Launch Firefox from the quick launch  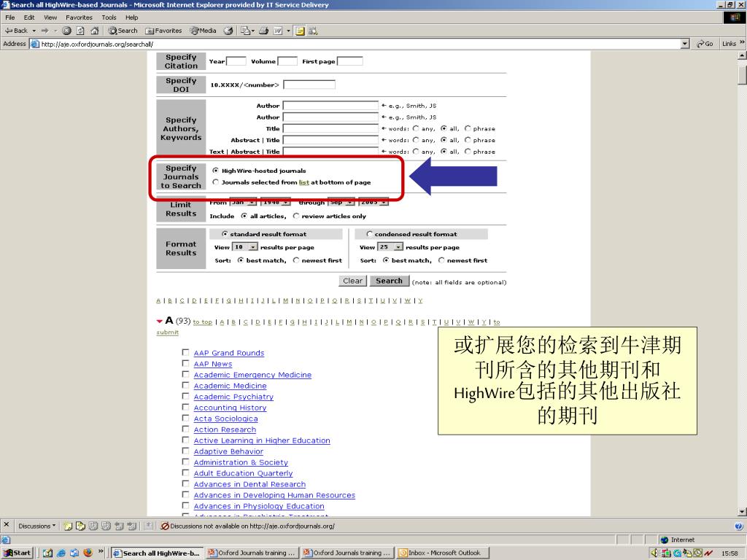pyautogui.click(x=88, y=553)
